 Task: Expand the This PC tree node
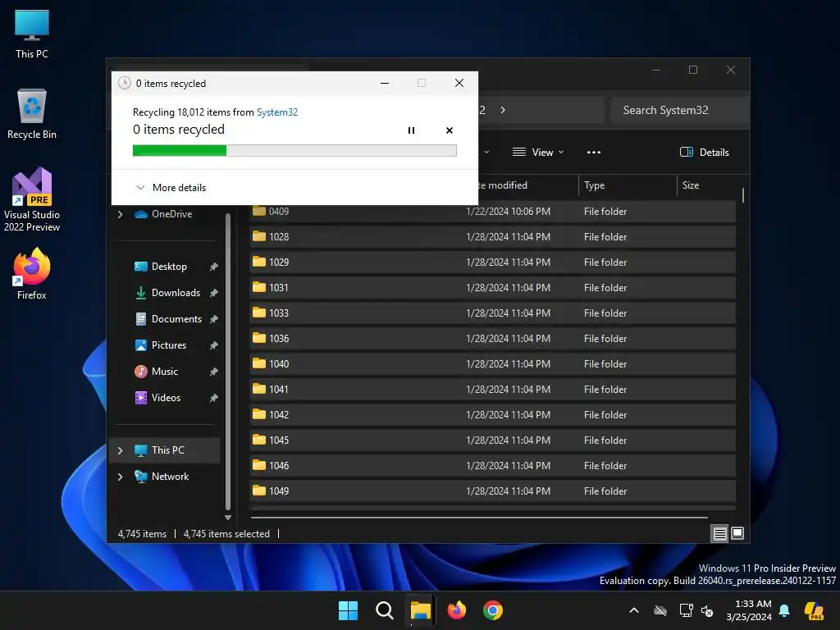120,450
